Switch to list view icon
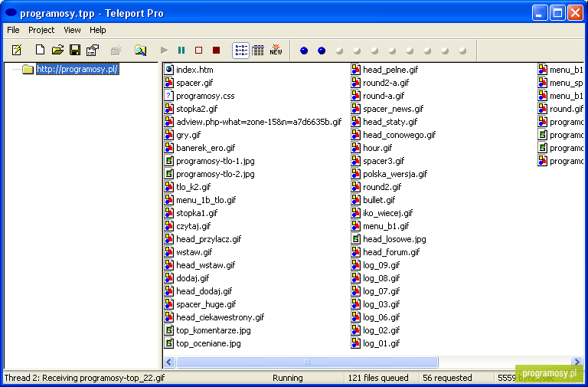Viewport: 588px width, 387px height. pos(240,51)
